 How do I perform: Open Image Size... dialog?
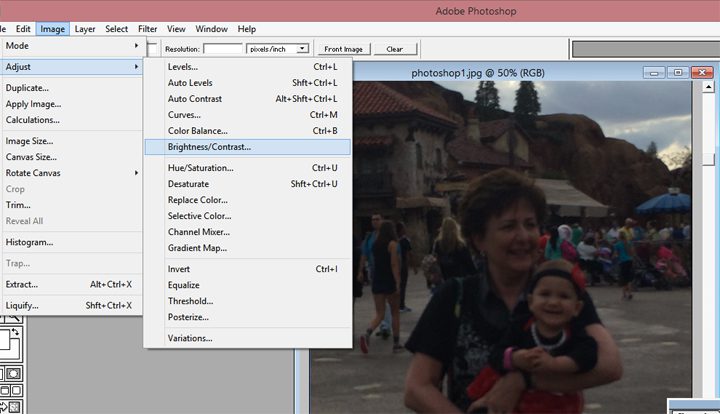pos(71,141)
